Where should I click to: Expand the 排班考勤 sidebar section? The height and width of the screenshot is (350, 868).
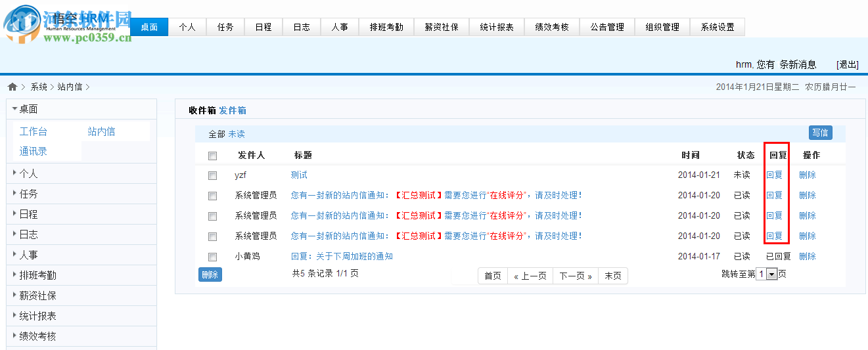point(81,276)
